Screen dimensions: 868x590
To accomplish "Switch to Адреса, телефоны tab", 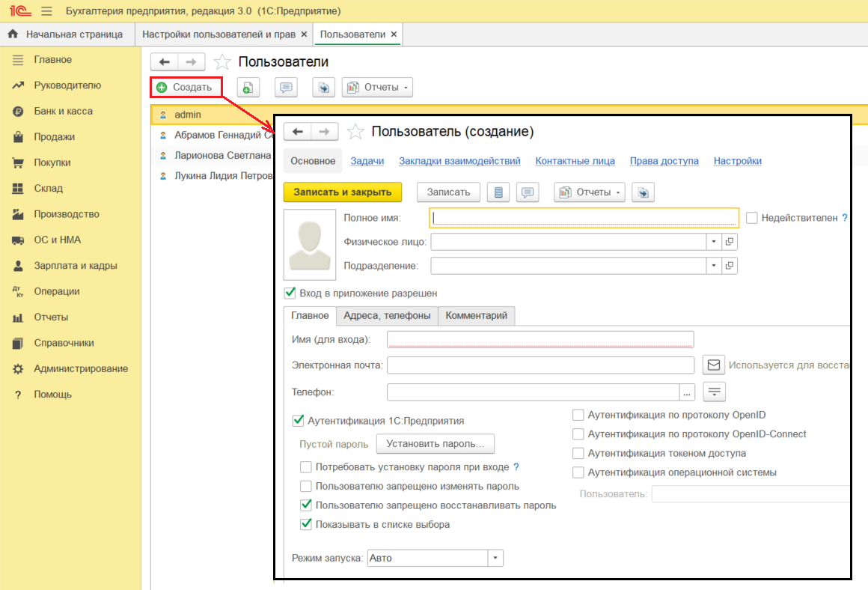I will coord(387,315).
